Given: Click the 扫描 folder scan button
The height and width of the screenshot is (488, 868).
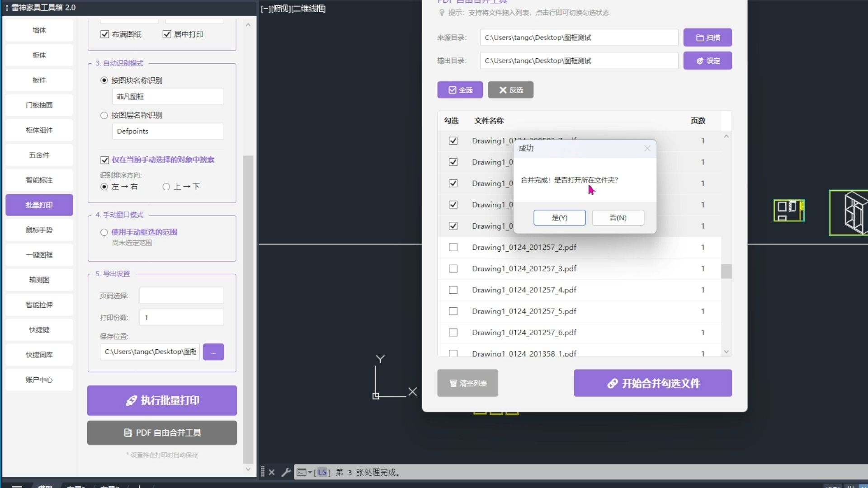Looking at the screenshot, I should click(708, 38).
